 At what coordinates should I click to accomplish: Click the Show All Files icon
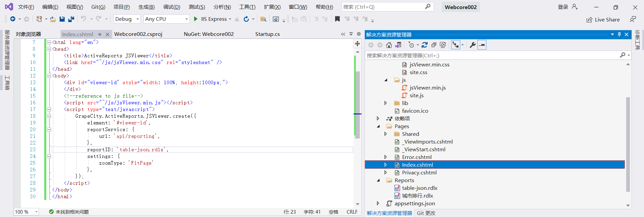443,45
